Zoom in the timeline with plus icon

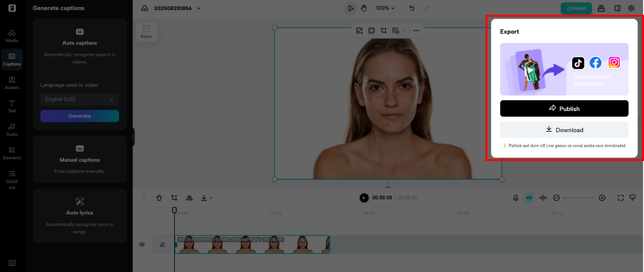pyautogui.click(x=602, y=198)
